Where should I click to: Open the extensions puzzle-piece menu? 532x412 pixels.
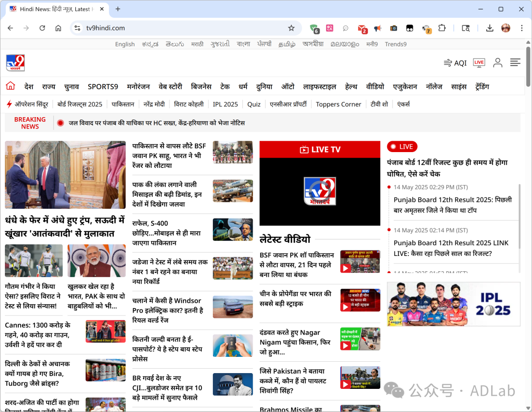(442, 28)
